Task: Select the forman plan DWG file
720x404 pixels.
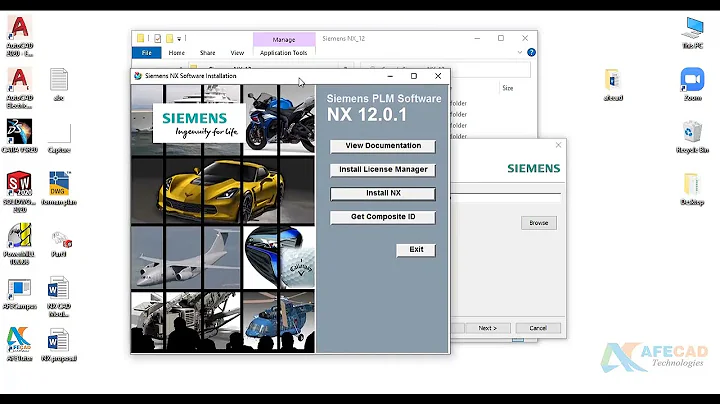Action: 59,188
